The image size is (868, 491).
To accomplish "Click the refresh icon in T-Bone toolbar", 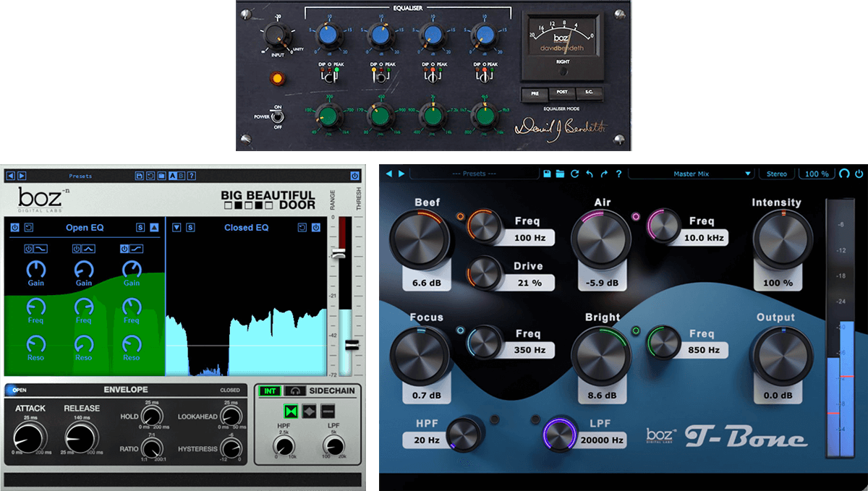I will [x=575, y=174].
